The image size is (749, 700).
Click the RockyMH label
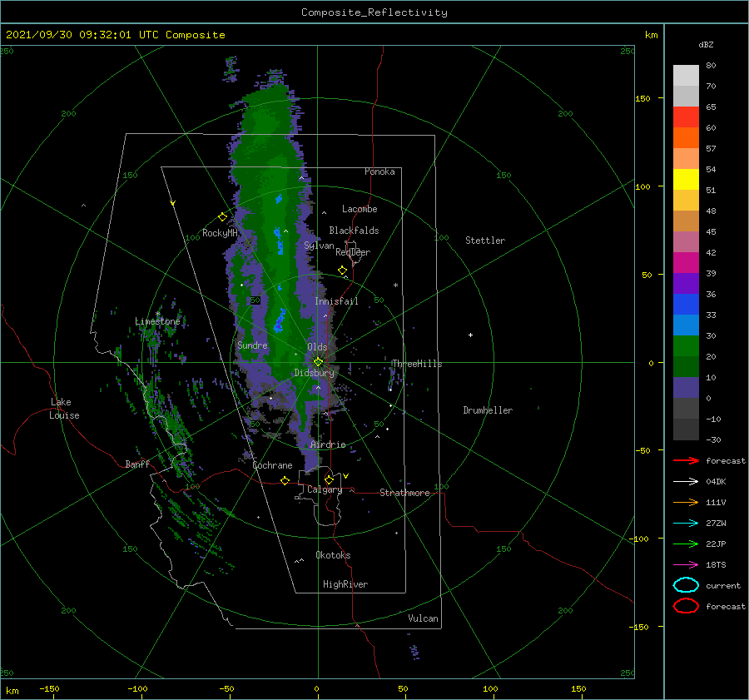tap(220, 233)
